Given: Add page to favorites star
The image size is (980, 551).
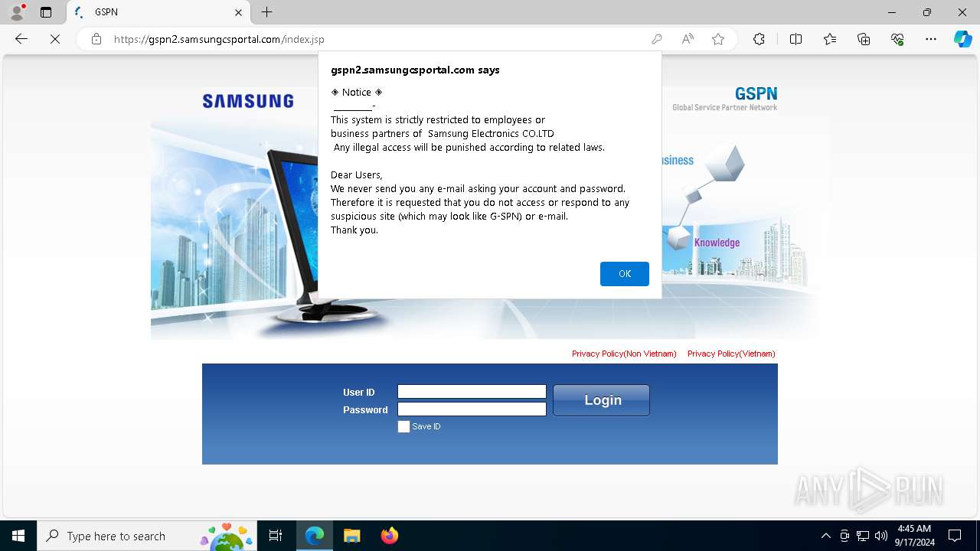Looking at the screenshot, I should pos(718,39).
